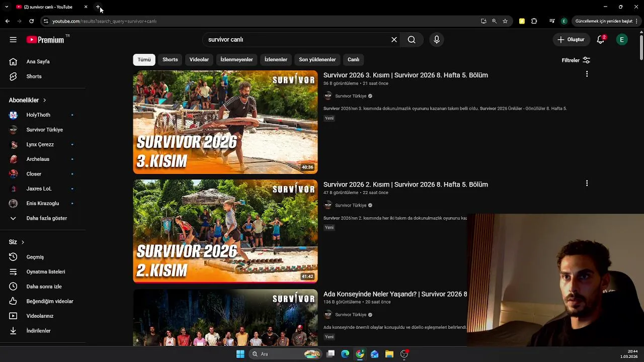The height and width of the screenshot is (362, 644).
Task: Click Güncellemek için yeniden başlat button
Action: click(x=604, y=21)
